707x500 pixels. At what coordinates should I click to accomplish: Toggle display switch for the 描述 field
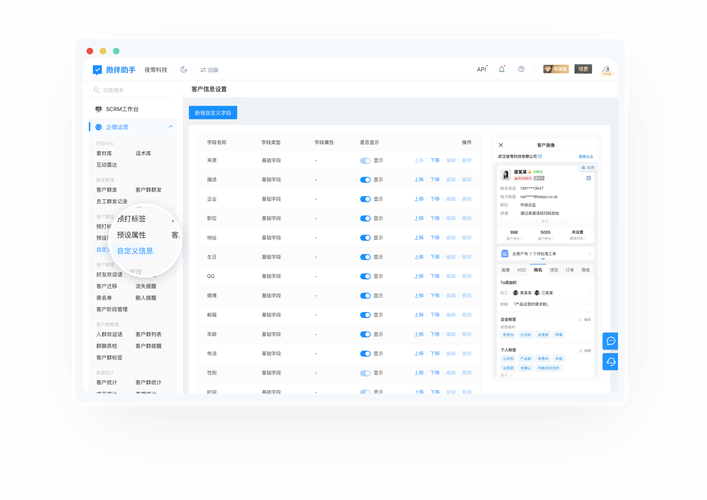[365, 180]
